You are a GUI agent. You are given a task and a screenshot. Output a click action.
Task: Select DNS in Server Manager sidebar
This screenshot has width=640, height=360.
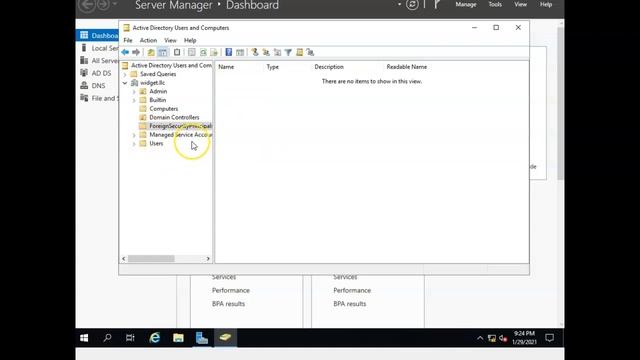(x=98, y=86)
